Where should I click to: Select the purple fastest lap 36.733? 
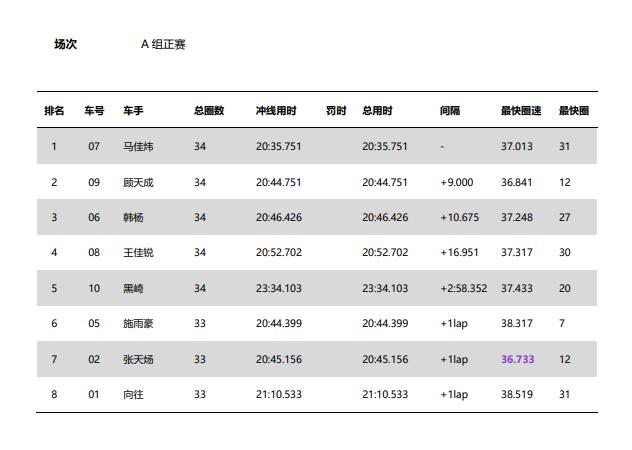point(518,359)
